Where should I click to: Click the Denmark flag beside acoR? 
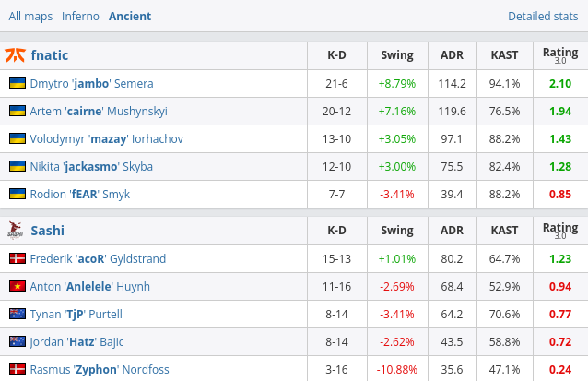[x=18, y=258]
